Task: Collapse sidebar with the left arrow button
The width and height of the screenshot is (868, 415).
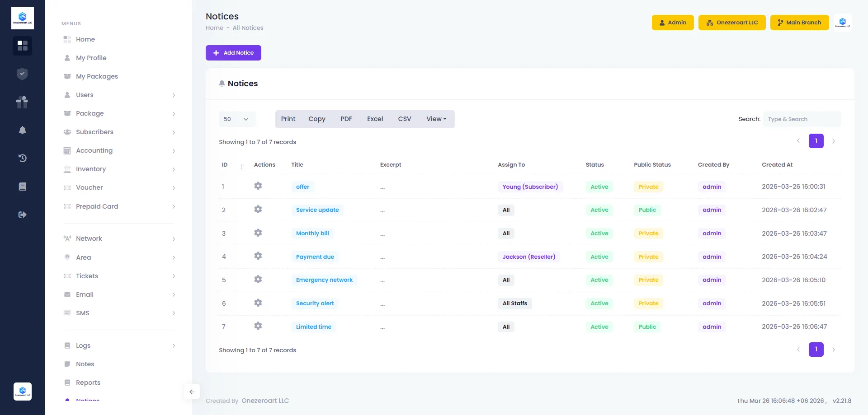Action: 192,392
